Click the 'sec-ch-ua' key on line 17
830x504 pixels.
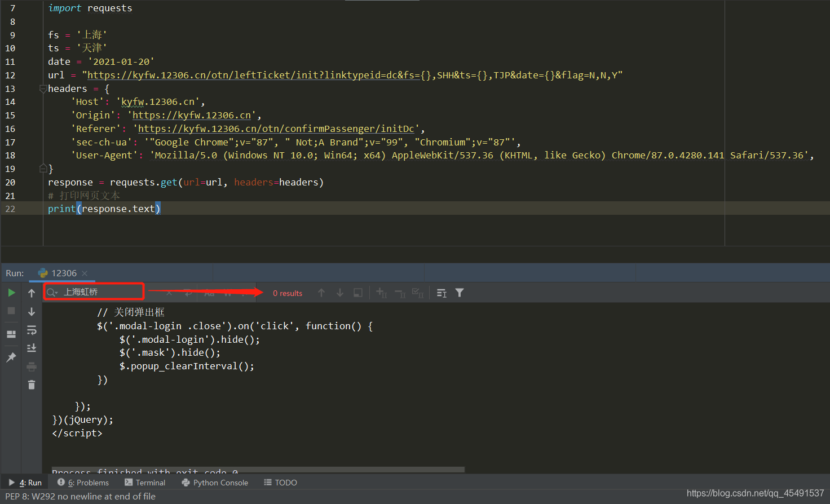(x=101, y=142)
